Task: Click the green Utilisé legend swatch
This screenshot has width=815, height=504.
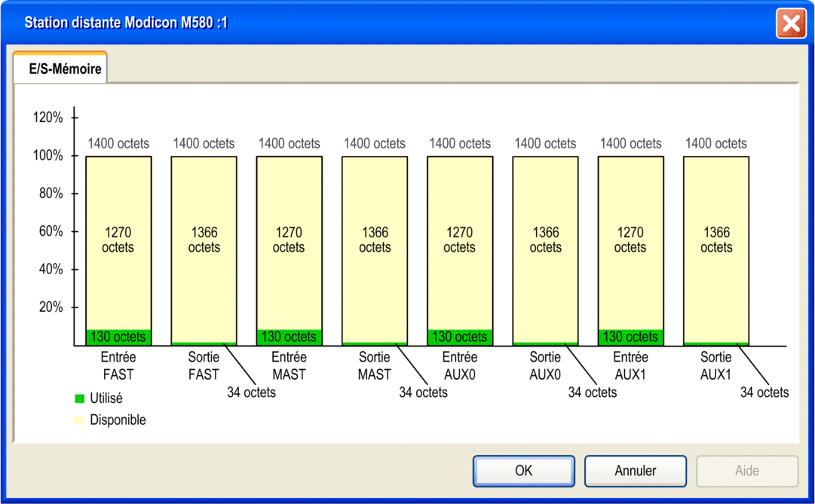Action: click(79, 399)
